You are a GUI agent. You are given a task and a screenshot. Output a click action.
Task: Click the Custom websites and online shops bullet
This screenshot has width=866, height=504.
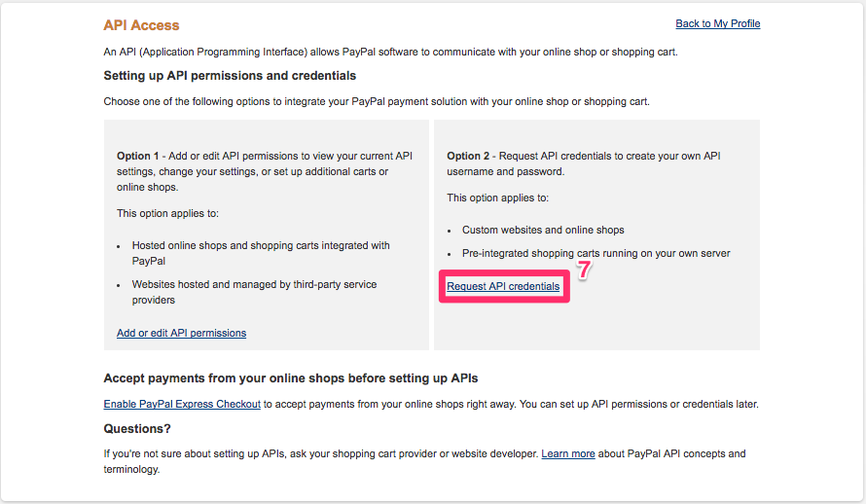click(543, 230)
